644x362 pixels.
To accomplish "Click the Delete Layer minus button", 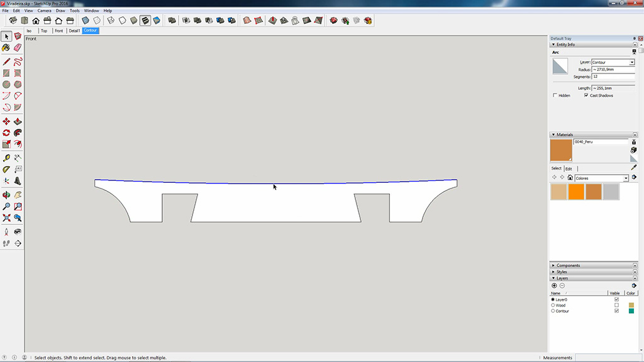I will pos(562,286).
